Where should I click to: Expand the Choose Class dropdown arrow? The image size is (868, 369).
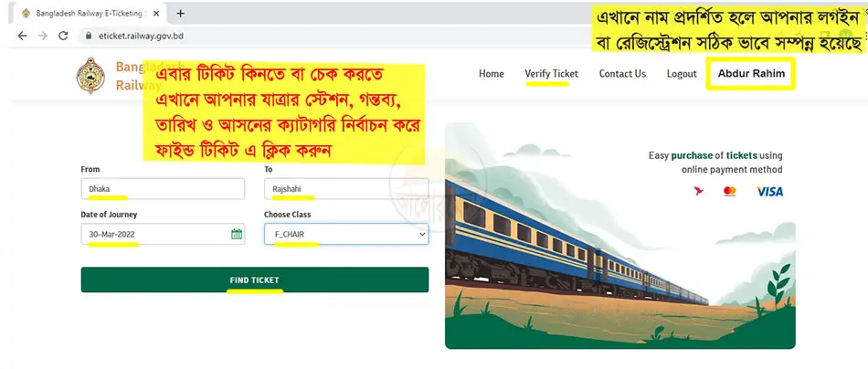(422, 234)
